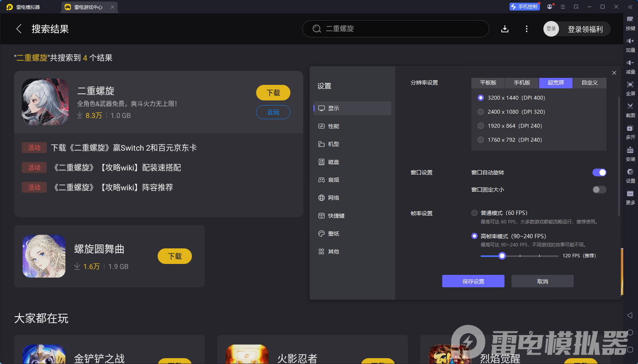
Task: Open 性能 settings section
Action: 352,126
